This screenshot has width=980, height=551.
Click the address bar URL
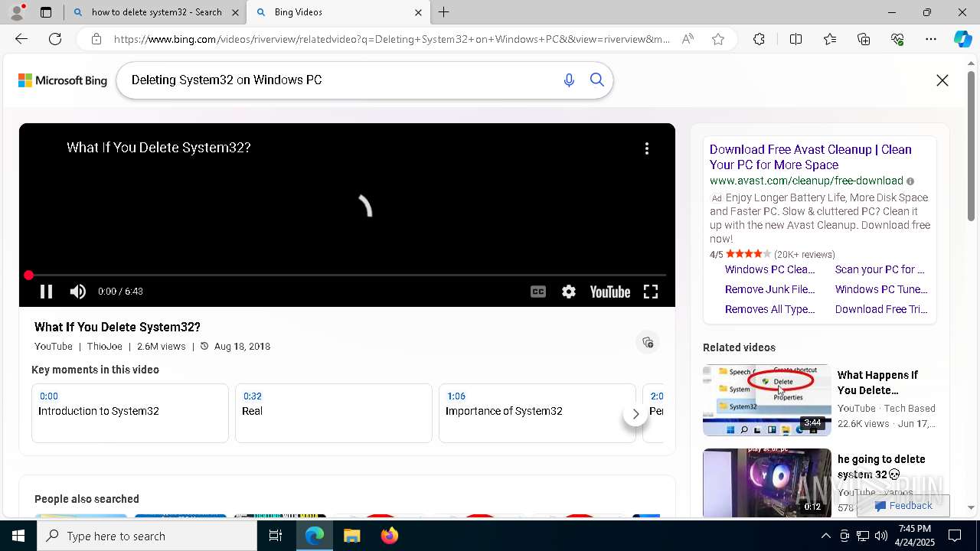click(x=392, y=39)
